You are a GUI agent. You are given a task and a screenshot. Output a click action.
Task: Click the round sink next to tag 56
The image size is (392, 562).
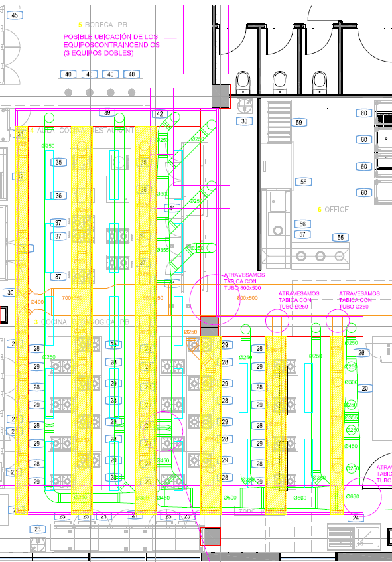278,230
